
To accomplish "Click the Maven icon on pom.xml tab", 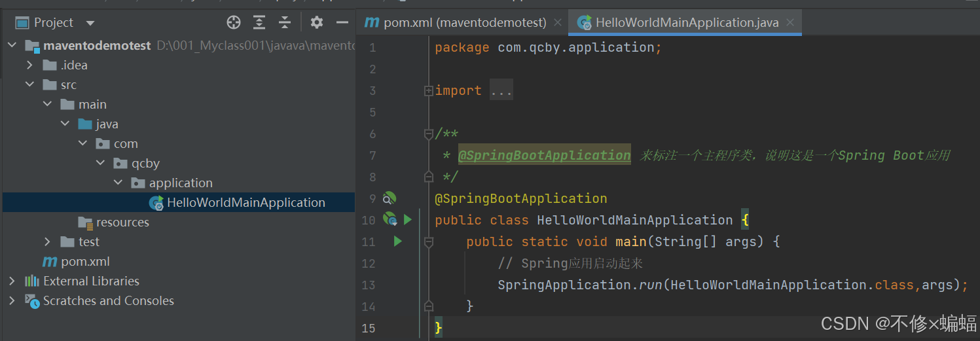I will pos(372,22).
